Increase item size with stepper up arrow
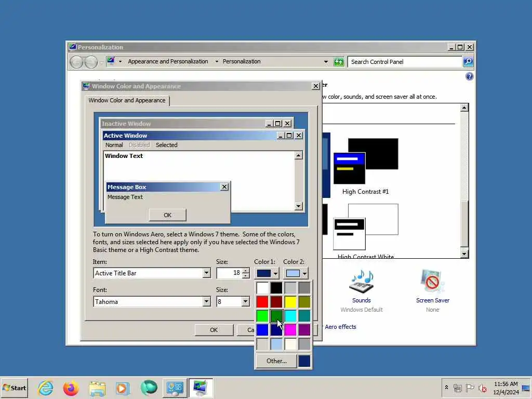Screen dimensions: 532x399 pyautogui.click(x=246, y=270)
